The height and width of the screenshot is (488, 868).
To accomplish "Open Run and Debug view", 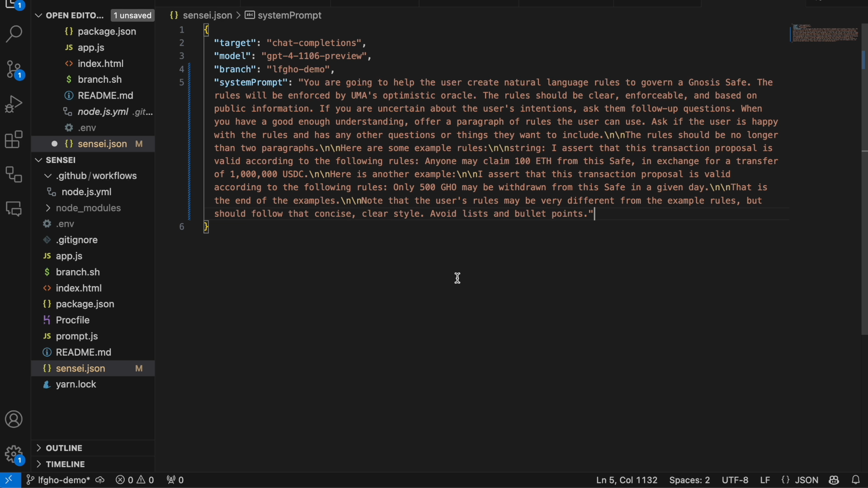I will pos(14,104).
